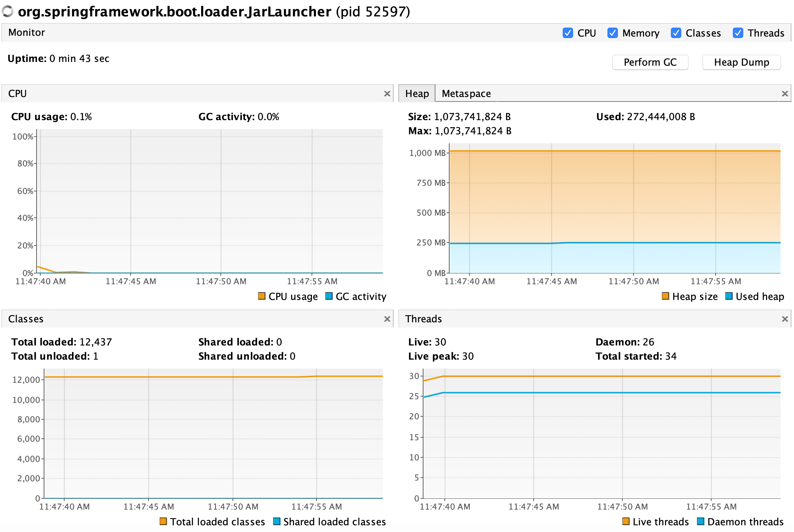Switch to the Metaspace tab

pyautogui.click(x=466, y=93)
